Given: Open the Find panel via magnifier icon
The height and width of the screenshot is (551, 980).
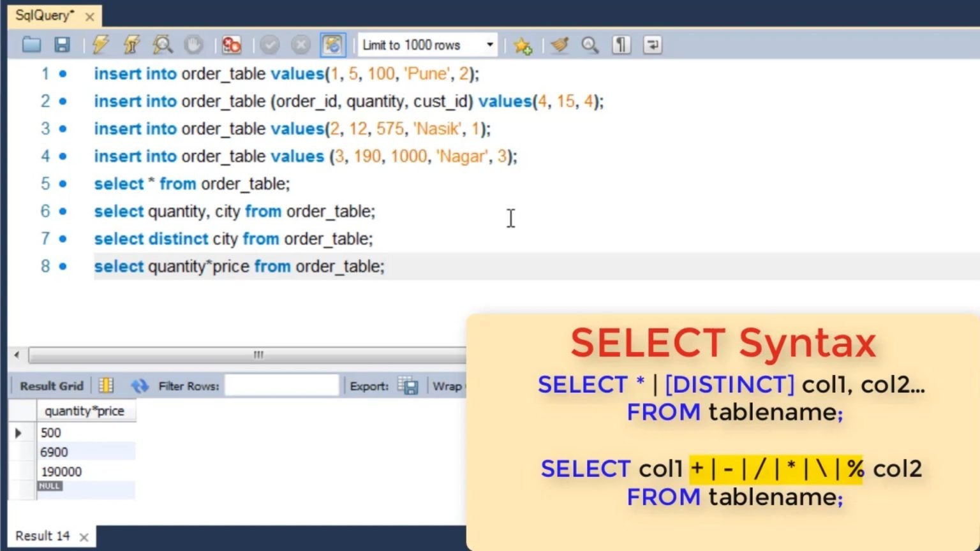Looking at the screenshot, I should 590,45.
